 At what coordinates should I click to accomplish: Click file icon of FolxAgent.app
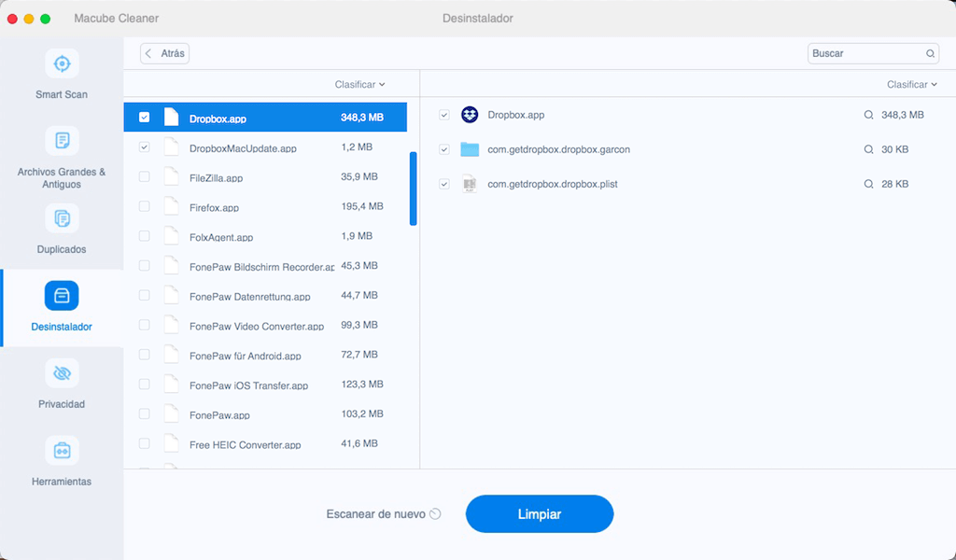(172, 236)
